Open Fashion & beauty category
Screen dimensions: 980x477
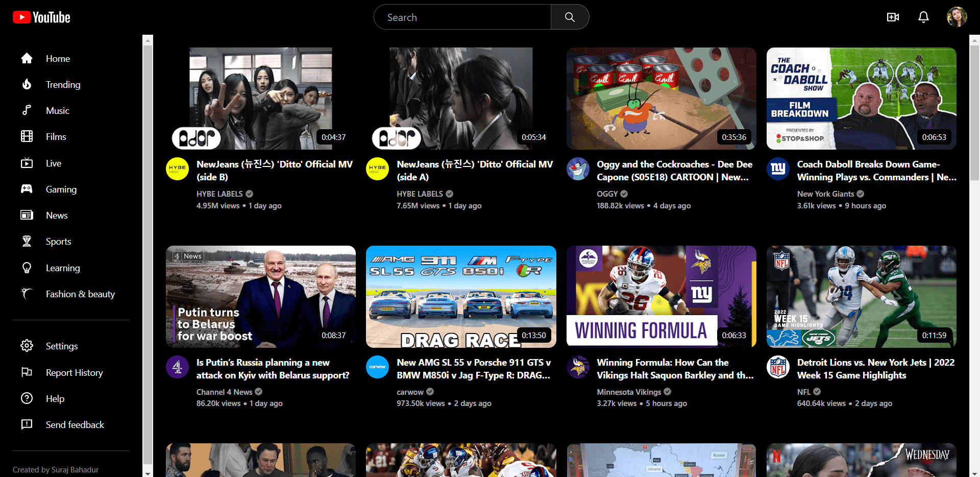(x=80, y=294)
